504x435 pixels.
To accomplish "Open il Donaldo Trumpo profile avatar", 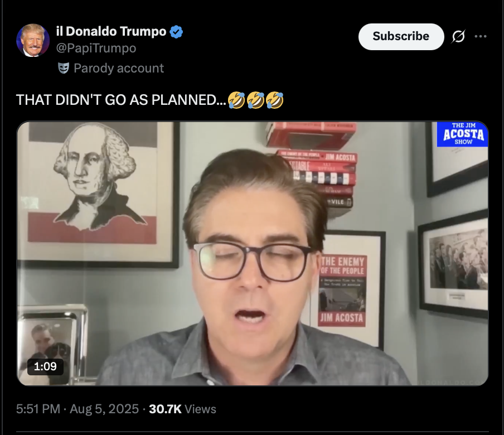I will tap(33, 40).
